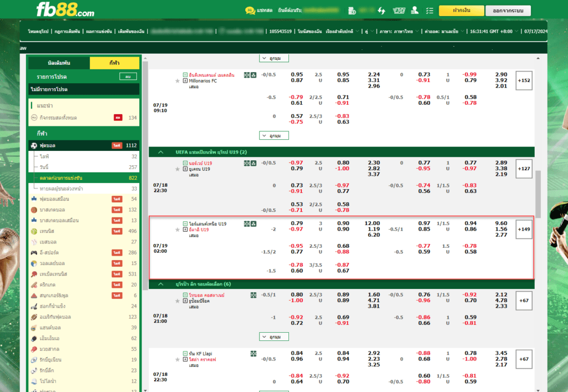
Task: Select ตลาดก่อนการแข่งขัน under ฟุตบอล
Action: pyautogui.click(x=84, y=178)
